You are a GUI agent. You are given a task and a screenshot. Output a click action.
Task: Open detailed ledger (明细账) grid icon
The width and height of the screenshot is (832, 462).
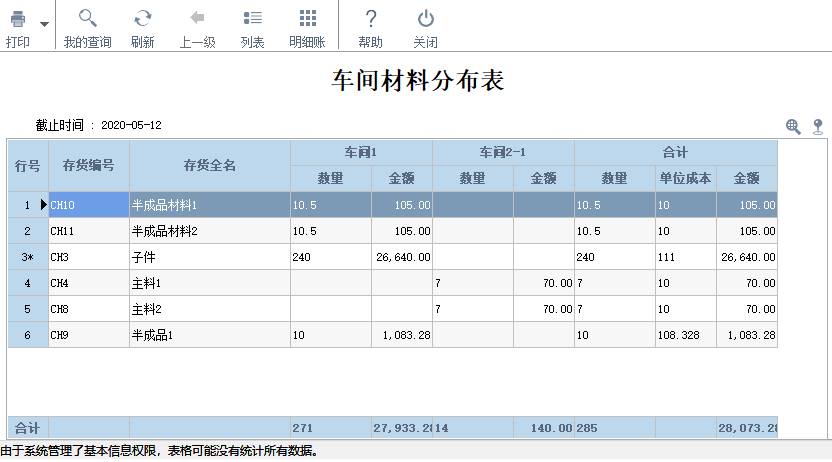[307, 18]
